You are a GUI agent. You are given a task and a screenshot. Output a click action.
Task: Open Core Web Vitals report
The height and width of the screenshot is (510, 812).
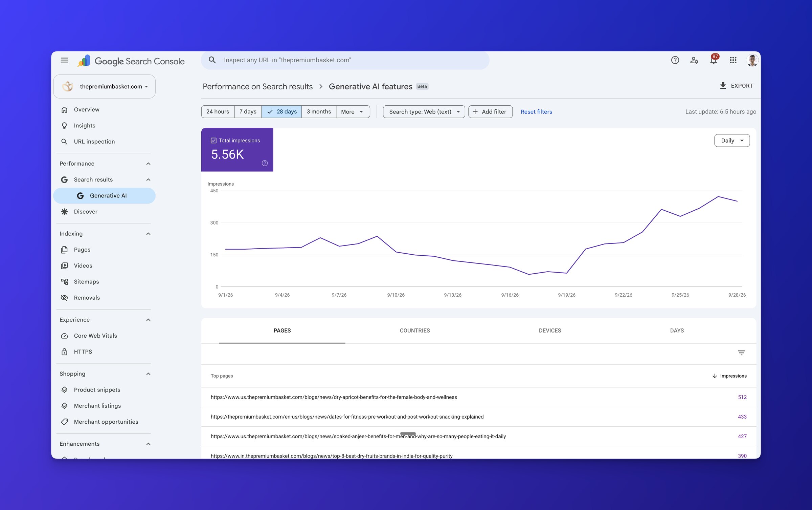click(104, 336)
